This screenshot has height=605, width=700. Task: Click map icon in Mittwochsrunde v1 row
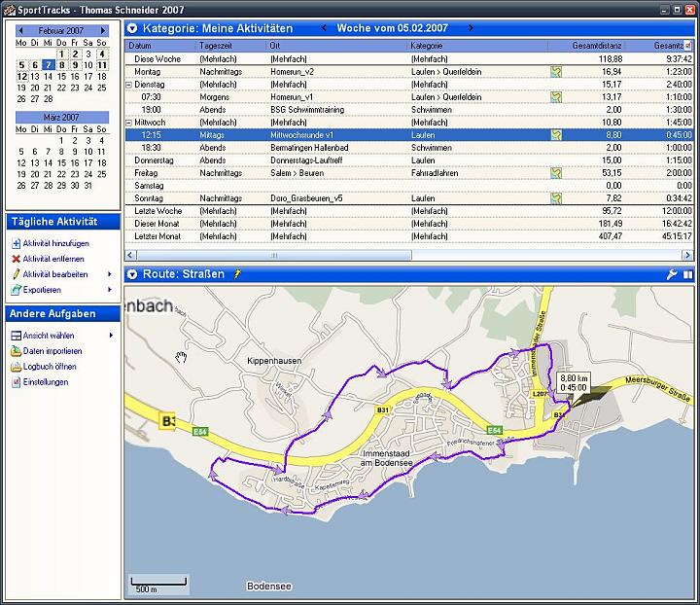(556, 135)
